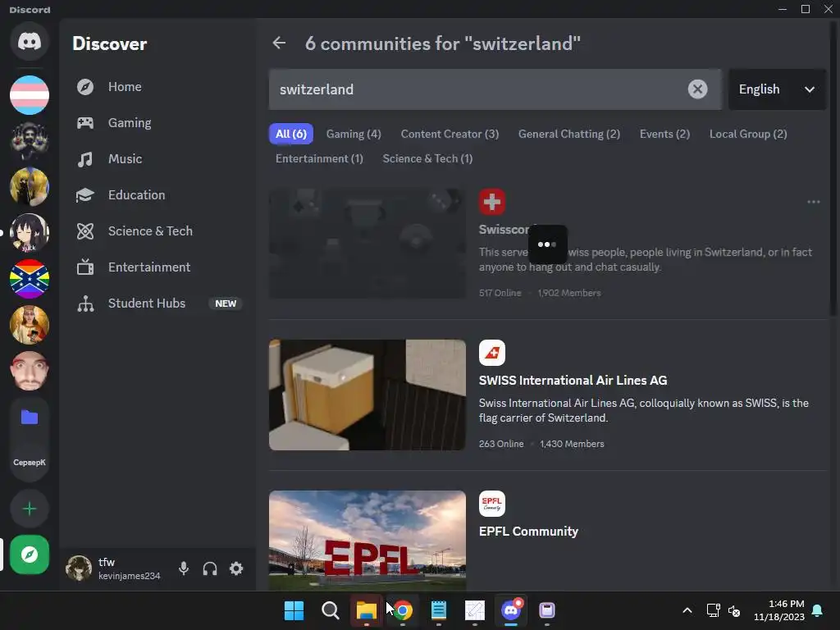Viewport: 840px width, 630px height.
Task: Open the Music category
Action: coord(158,158)
